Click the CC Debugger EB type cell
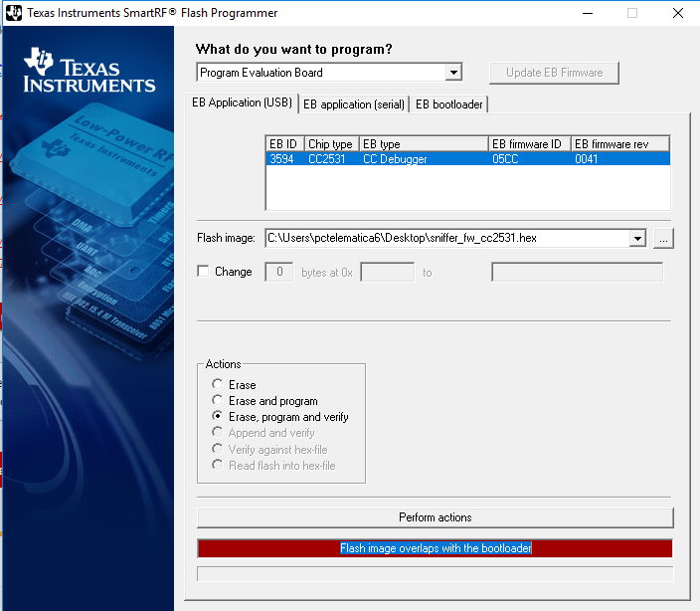Screen dimensions: 700x611 pos(395,159)
